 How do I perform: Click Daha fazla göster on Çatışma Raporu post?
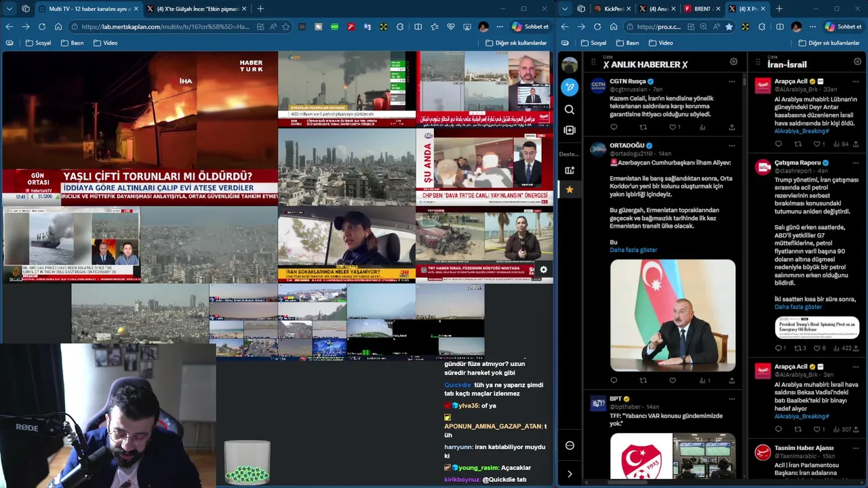[798, 307]
